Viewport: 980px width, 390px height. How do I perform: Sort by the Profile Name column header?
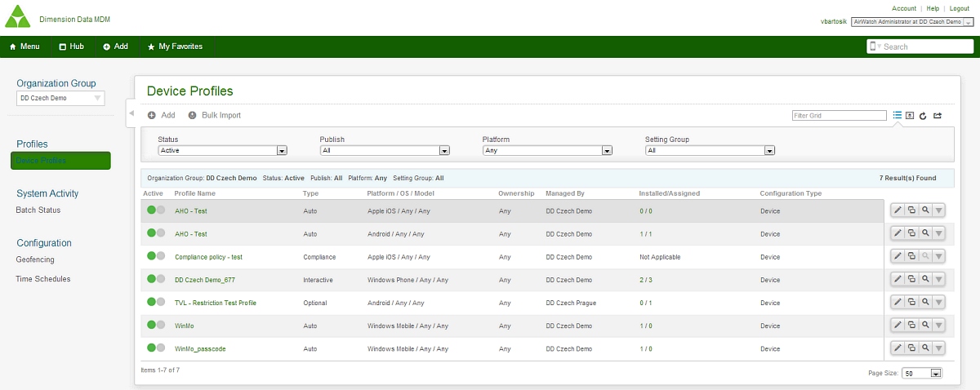point(195,193)
